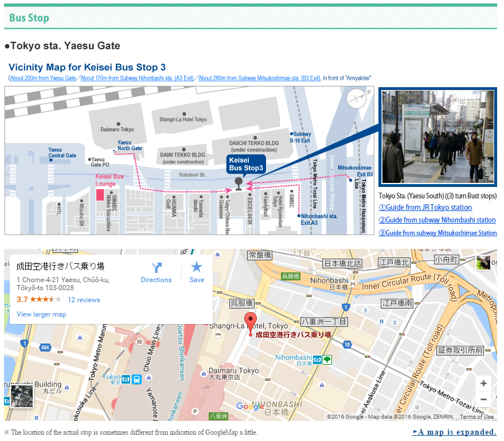Click 'Yaesu Central Gate' label

62,153
